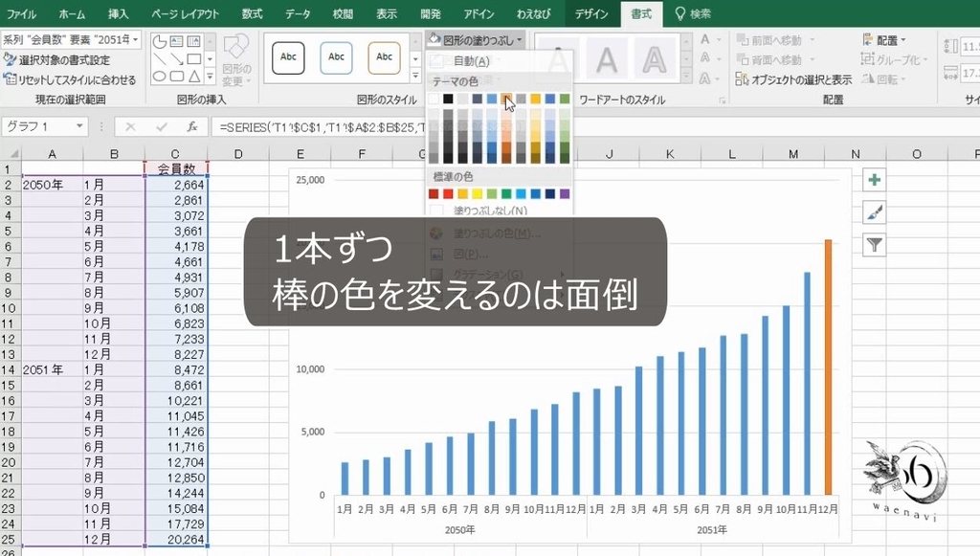Click 選択対象の書式設定 button
980x556 pixels.
[57, 60]
